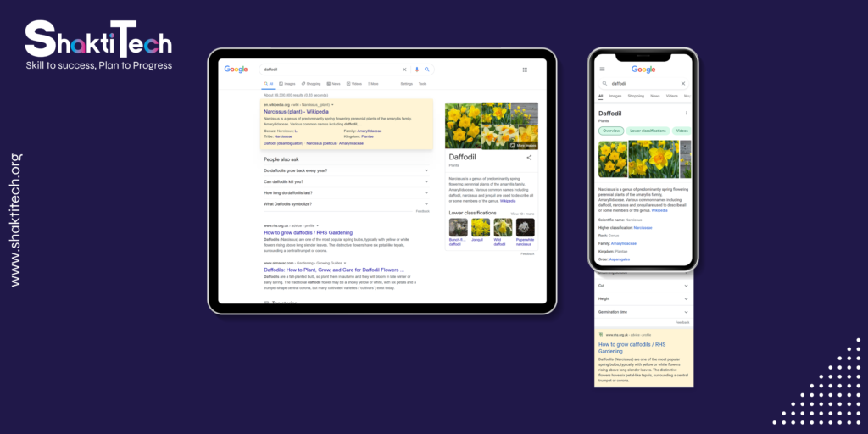
Task: Open Narcissus (plant) - Wikipedia result
Action: point(296,111)
